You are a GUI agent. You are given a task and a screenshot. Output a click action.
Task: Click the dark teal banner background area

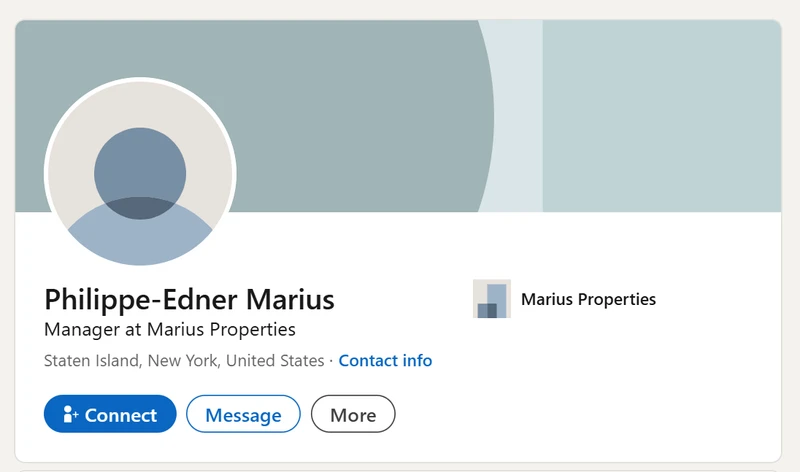(350, 110)
